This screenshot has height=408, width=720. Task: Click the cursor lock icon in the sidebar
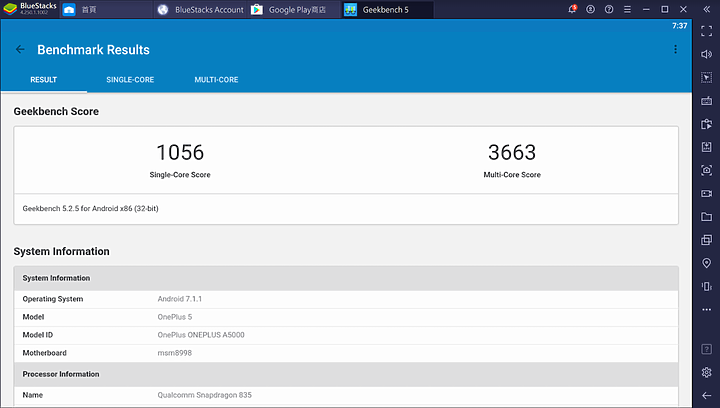tap(706, 78)
